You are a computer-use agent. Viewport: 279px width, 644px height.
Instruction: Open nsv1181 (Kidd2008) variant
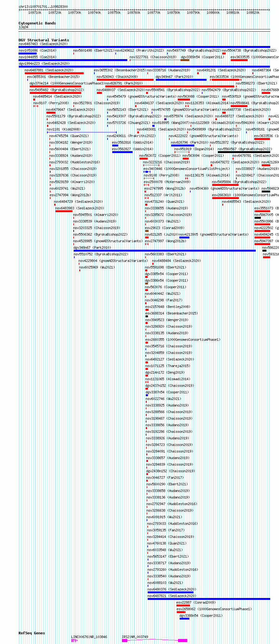64,129
